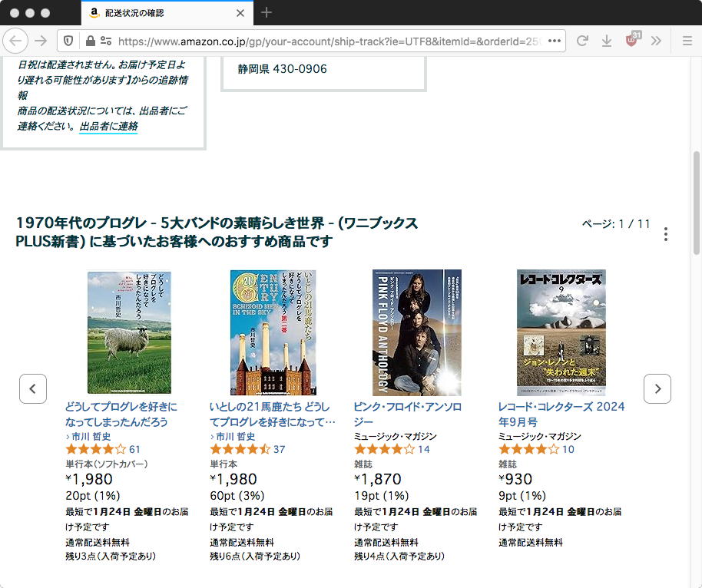Open title ピンク・フロイド・アンソロジー

[408, 415]
